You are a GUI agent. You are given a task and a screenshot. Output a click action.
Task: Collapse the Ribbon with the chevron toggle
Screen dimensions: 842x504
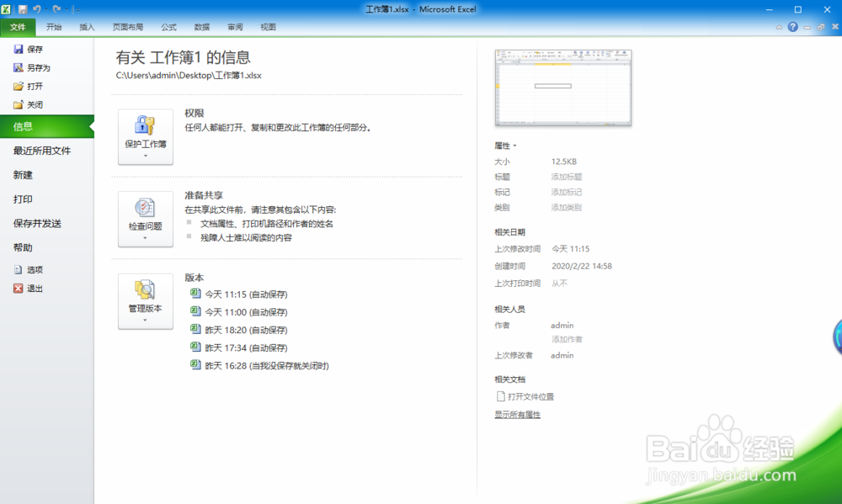(780, 27)
